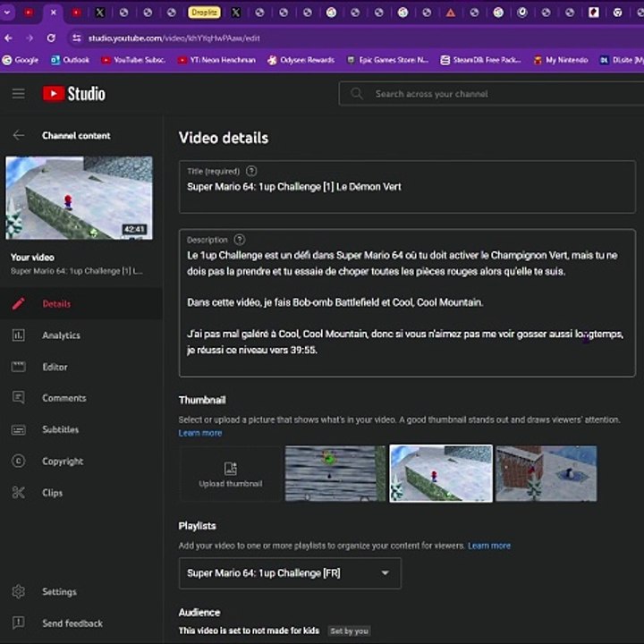Click the Copyright icon in sidebar
Screen dimensions: 644x644
(x=19, y=461)
